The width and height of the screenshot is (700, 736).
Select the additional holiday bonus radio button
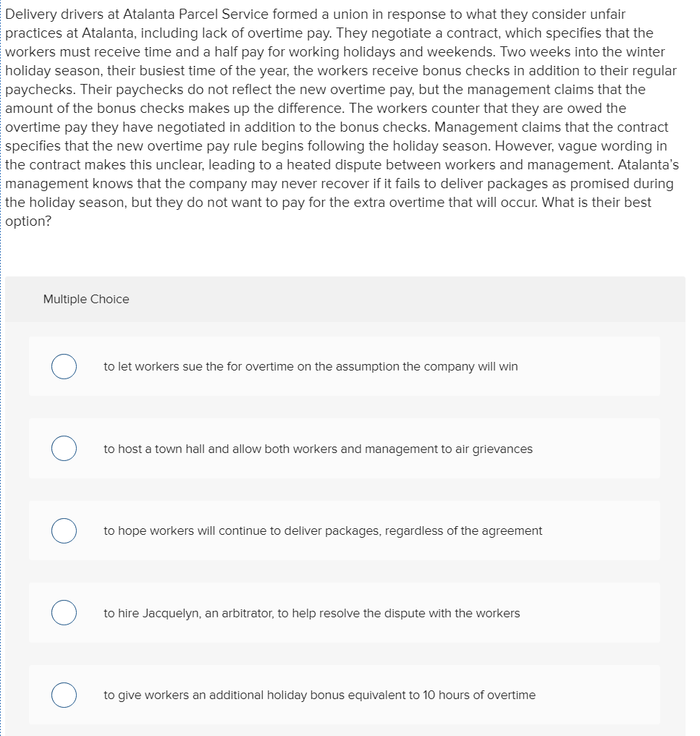pos(64,695)
